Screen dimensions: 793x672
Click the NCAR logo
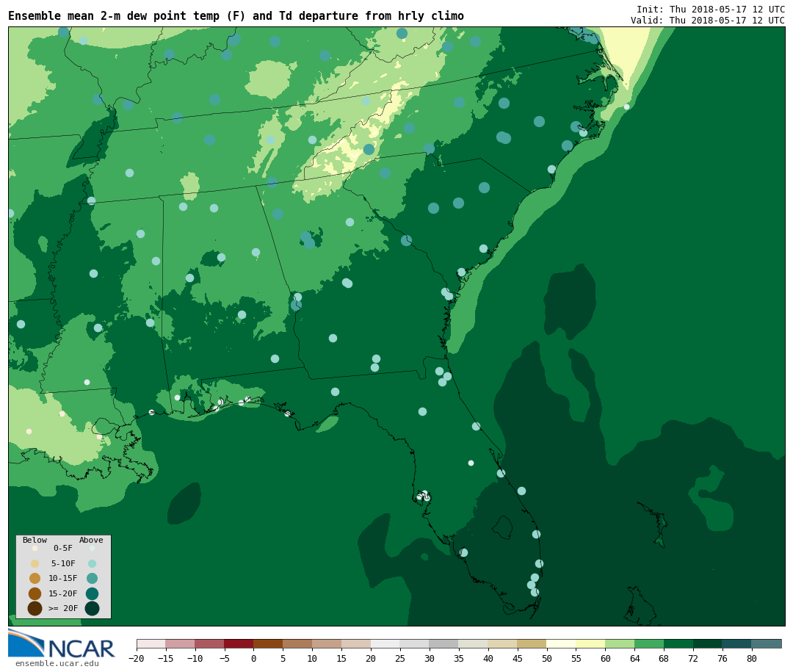pos(61,644)
